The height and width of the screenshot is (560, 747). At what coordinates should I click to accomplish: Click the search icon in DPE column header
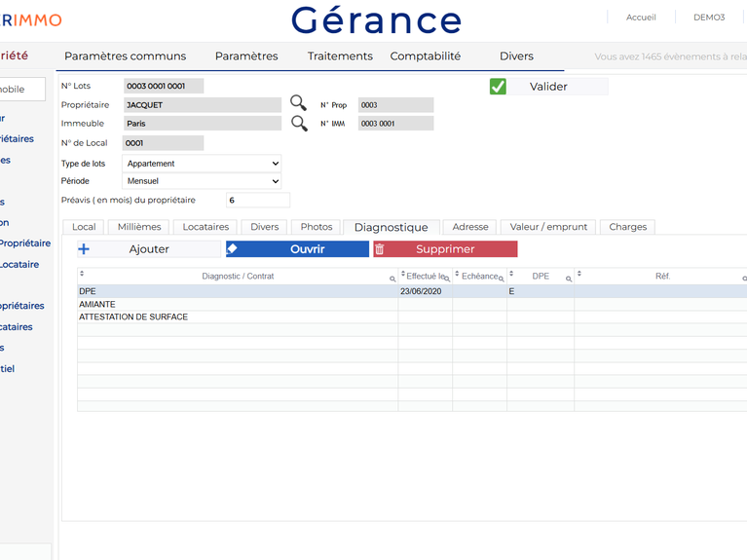(x=569, y=280)
